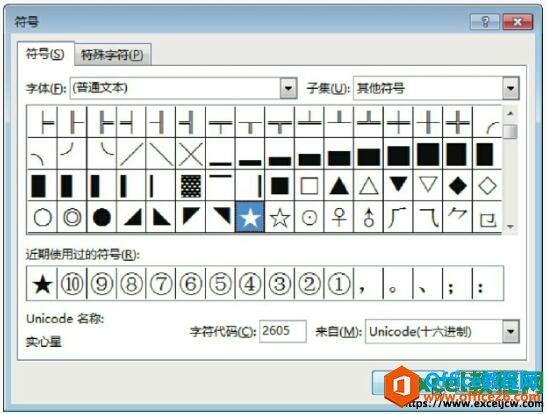The height and width of the screenshot is (414, 547).
Task: Pick the white hollow square symbol
Action: coord(309,186)
